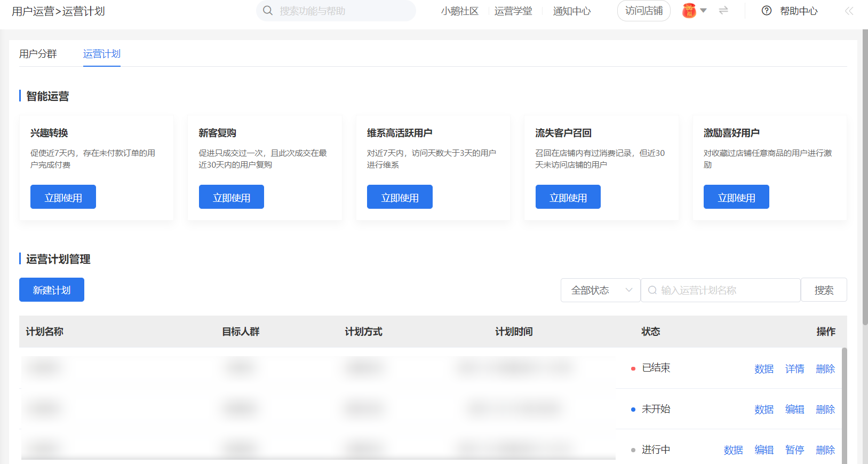This screenshot has height=464, width=868.
Task: Click the page vertical scrollbar
Action: click(865, 177)
